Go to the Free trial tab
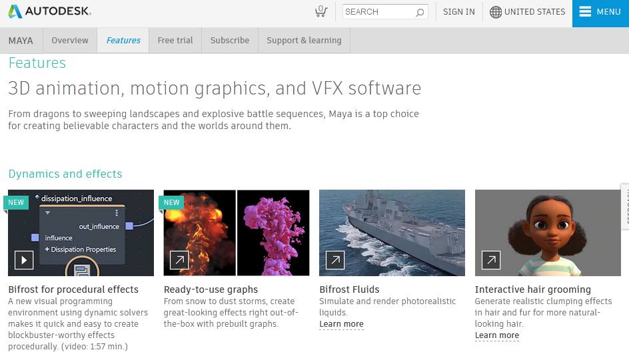This screenshot has height=364, width=629. tap(175, 41)
